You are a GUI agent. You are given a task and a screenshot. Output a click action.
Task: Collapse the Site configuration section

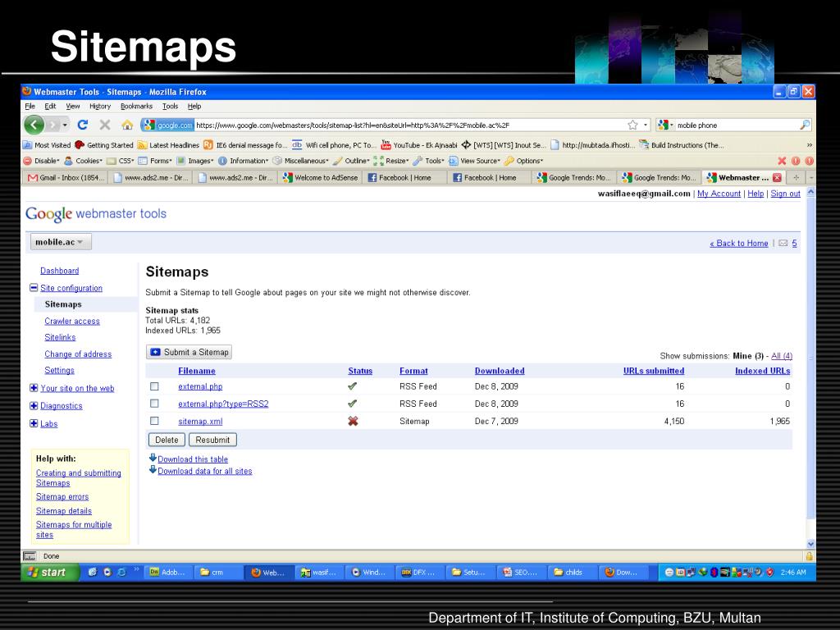tap(34, 288)
